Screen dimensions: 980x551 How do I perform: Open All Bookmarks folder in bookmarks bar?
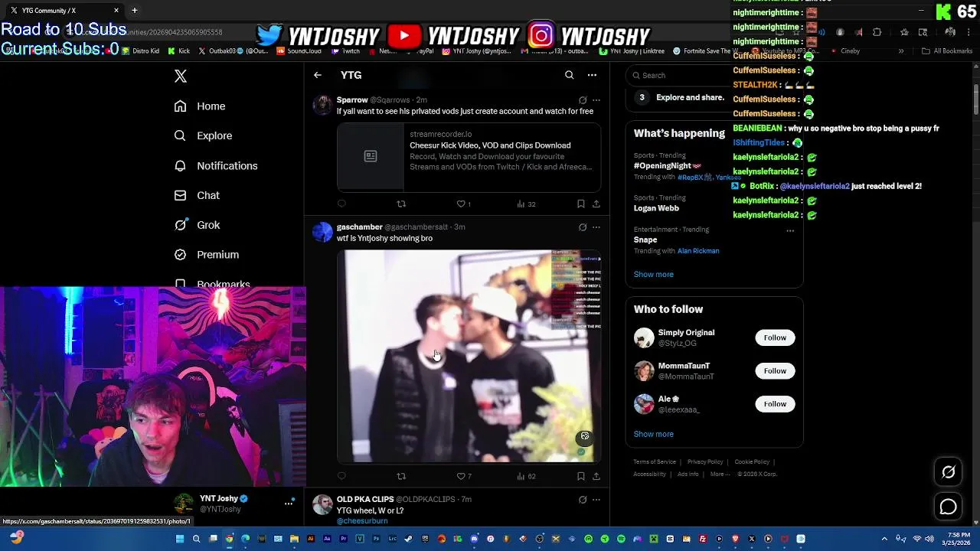click(x=947, y=51)
